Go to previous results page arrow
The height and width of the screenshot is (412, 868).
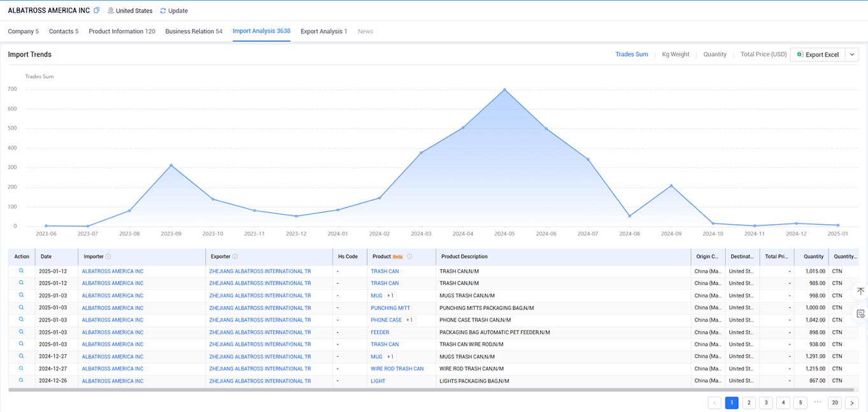click(x=715, y=403)
